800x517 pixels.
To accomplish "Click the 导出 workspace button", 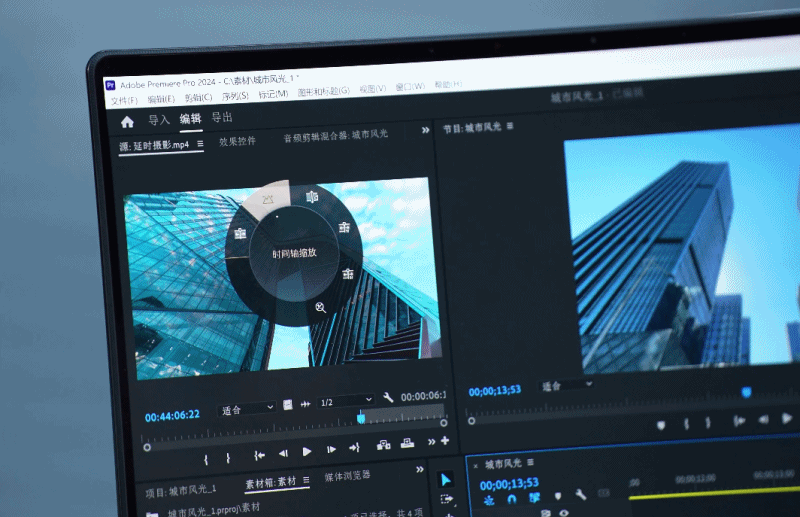I will coord(221,118).
